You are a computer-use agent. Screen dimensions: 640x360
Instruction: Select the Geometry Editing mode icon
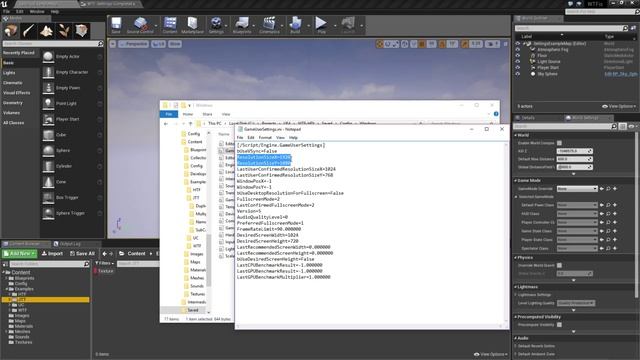(x=82, y=31)
